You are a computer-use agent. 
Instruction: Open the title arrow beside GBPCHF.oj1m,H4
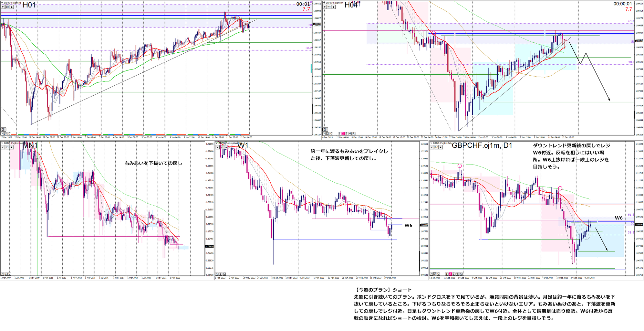(324, 3)
